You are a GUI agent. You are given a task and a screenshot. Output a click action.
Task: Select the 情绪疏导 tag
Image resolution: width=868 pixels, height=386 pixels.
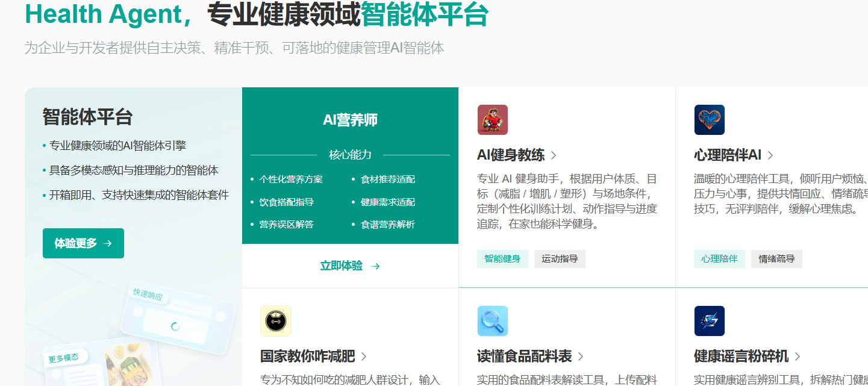(776, 259)
